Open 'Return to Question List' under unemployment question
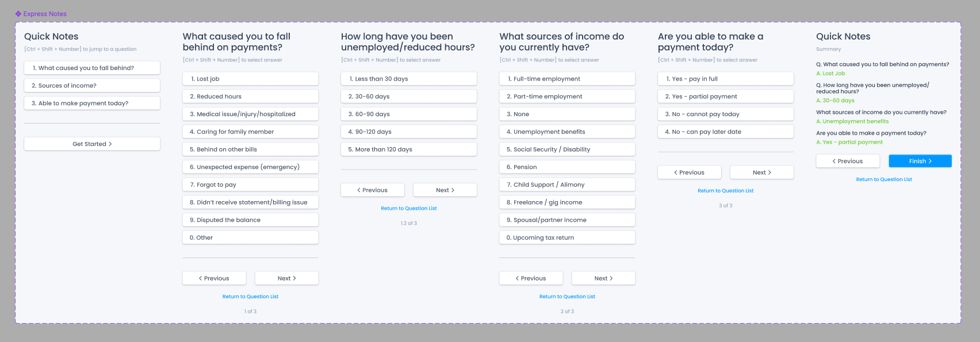The image size is (980, 342). [409, 207]
